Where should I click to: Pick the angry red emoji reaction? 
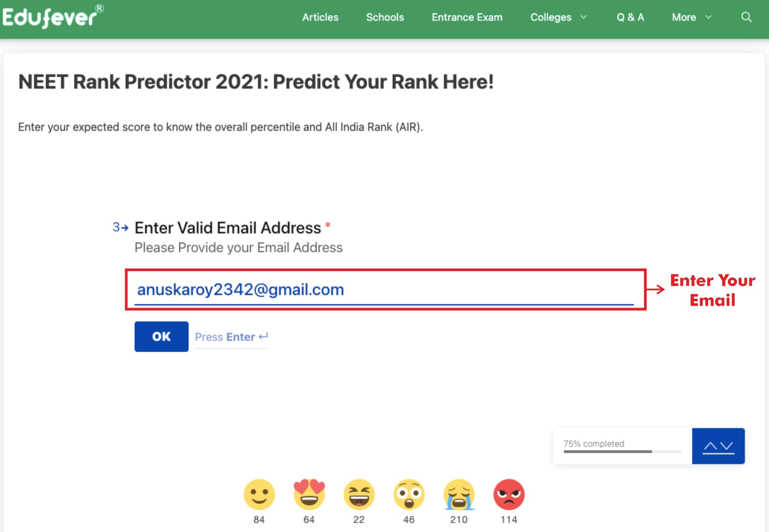[509, 495]
